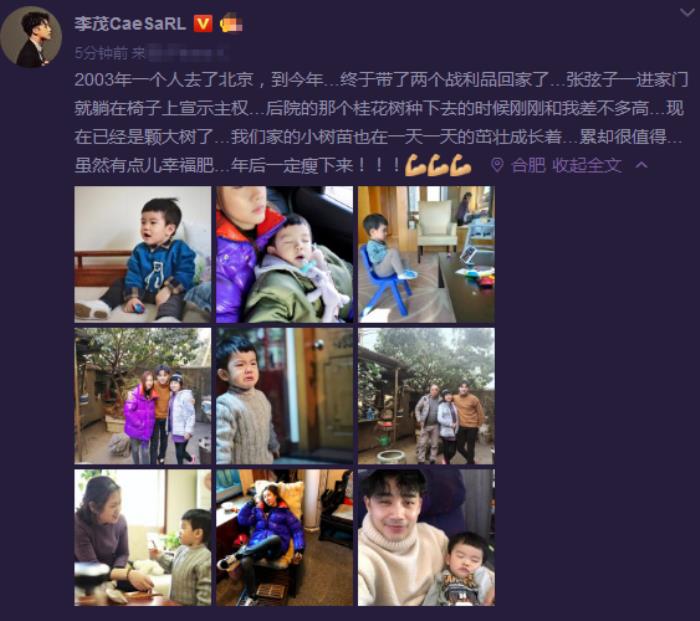Image resolution: width=700 pixels, height=621 pixels.
Task: Open the post options chevron menu
Action: tap(687, 13)
